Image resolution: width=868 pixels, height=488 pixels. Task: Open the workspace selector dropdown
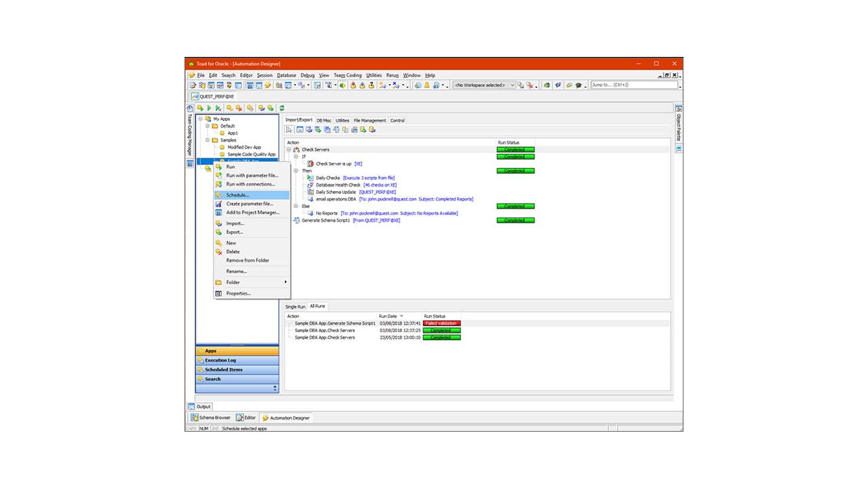(513, 85)
